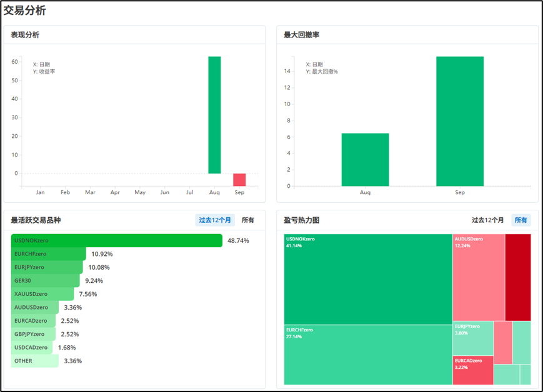The width and height of the screenshot is (543, 392).
Task: Switch 盈亏热力图 panel to 所有
Action: tap(521, 220)
